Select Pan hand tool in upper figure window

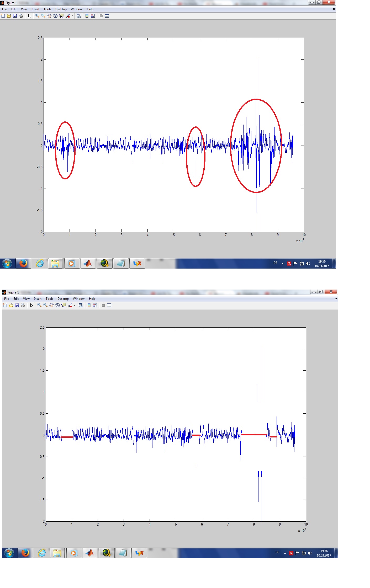tap(49, 16)
